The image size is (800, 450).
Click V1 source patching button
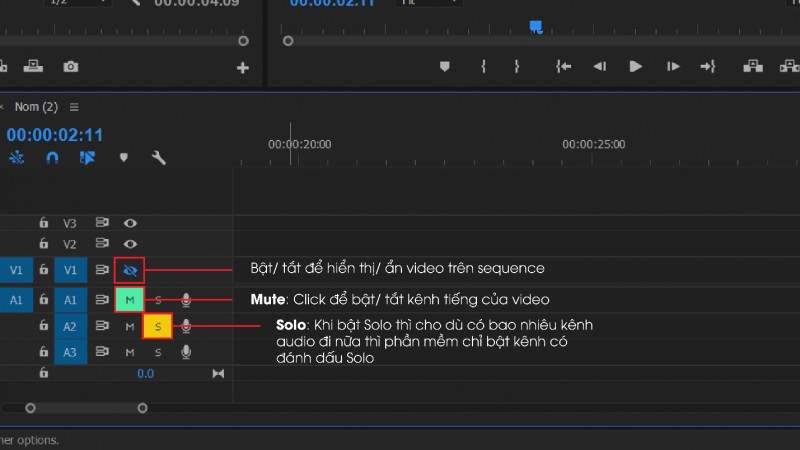click(x=16, y=270)
